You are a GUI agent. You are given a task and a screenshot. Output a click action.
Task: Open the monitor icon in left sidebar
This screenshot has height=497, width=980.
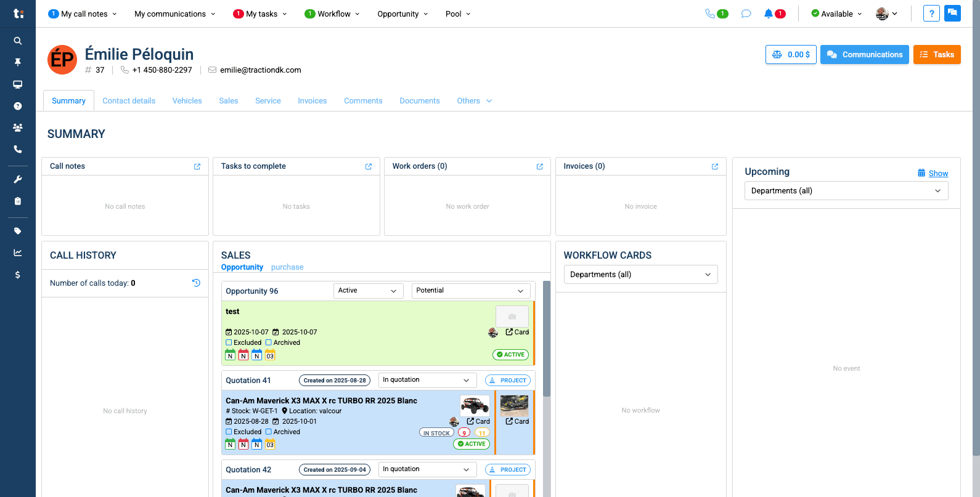point(18,84)
